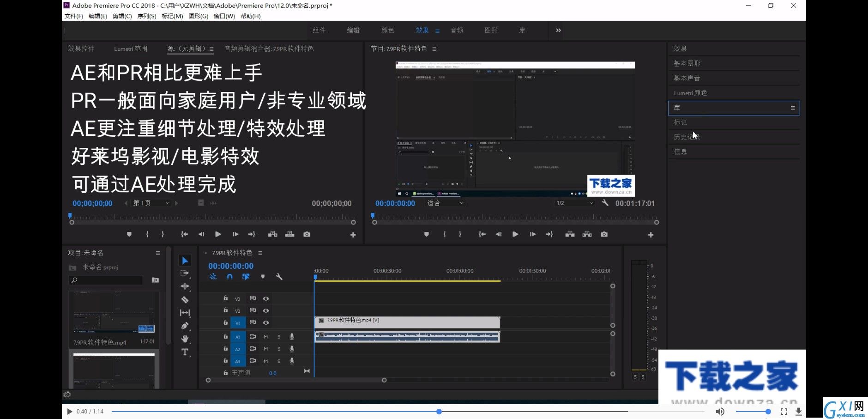Select the Selection arrow tool
Screen dimensions: 868x419
coord(185,261)
